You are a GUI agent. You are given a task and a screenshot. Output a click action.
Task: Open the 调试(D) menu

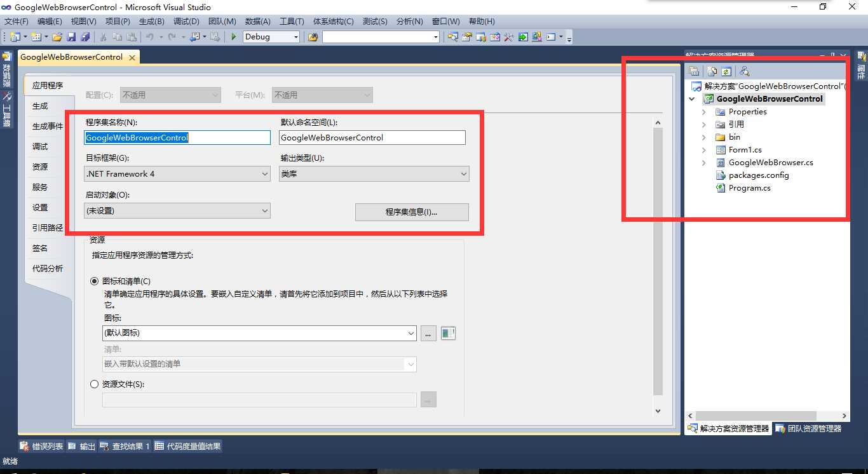pos(186,22)
